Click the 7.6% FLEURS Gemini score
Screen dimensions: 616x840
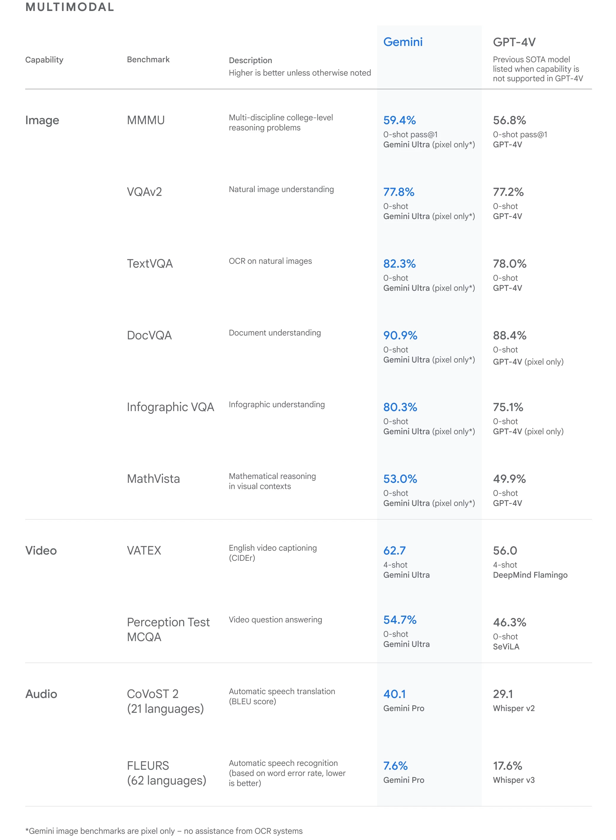click(395, 766)
